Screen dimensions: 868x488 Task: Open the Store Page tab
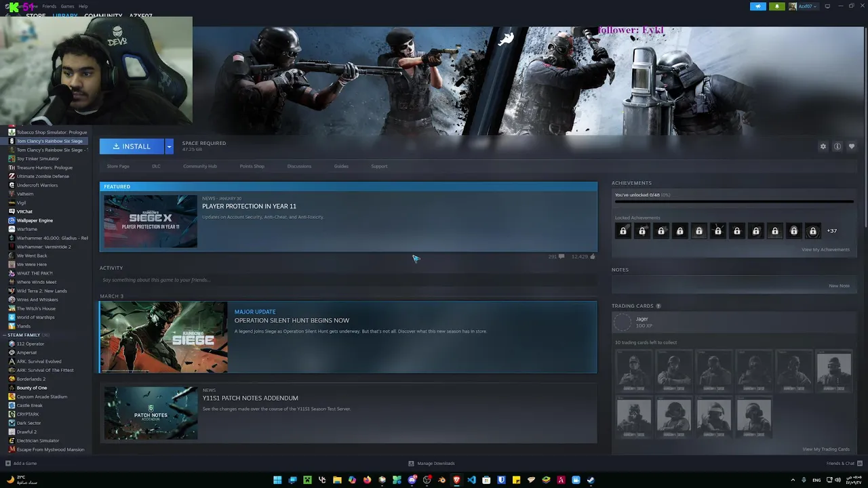coord(118,166)
